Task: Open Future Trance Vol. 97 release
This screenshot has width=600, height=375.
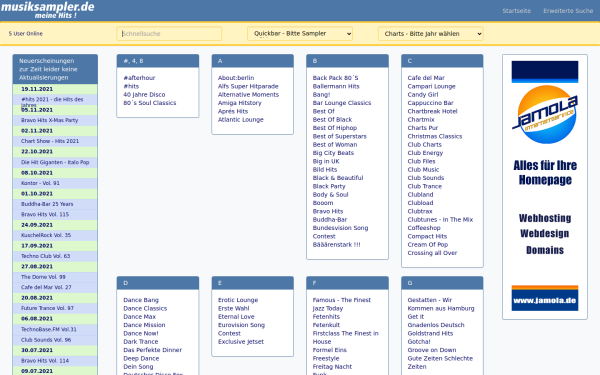Action: pyautogui.click(x=47, y=308)
